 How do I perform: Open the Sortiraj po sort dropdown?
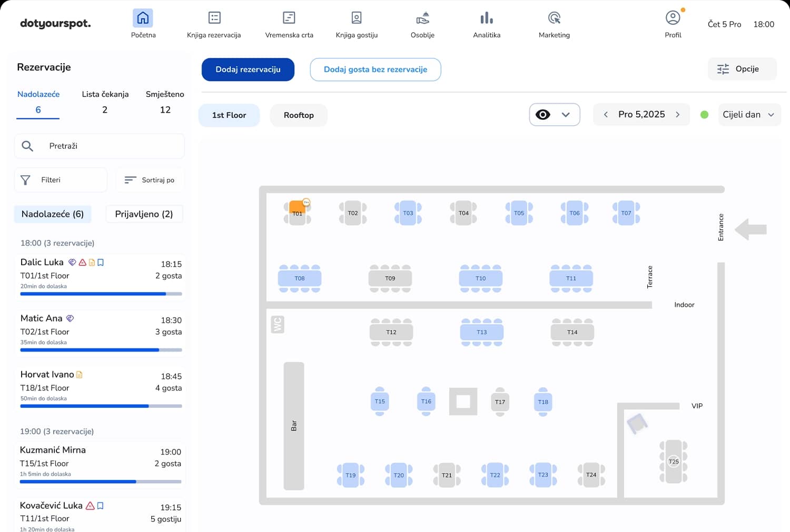tap(150, 180)
